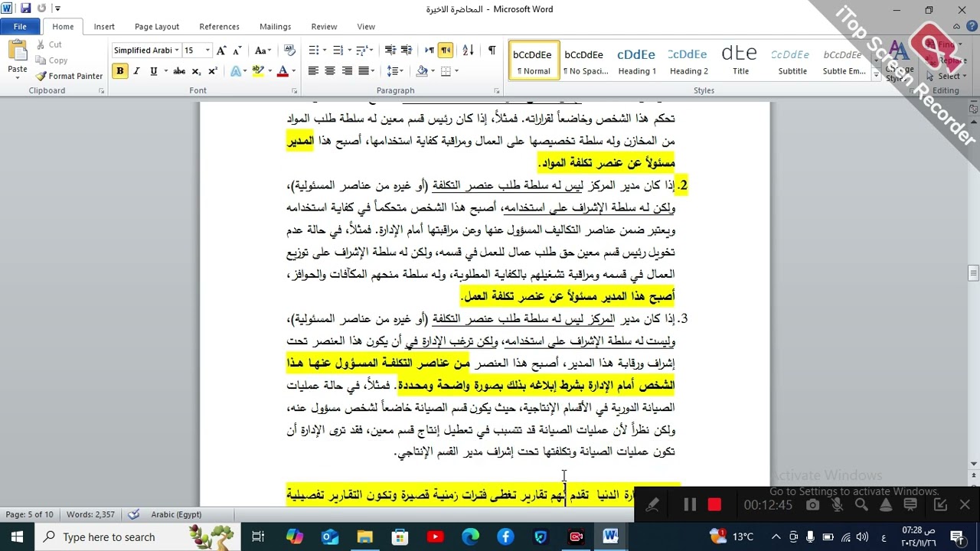Center the paragraph text
The image size is (980, 551).
pyautogui.click(x=330, y=71)
